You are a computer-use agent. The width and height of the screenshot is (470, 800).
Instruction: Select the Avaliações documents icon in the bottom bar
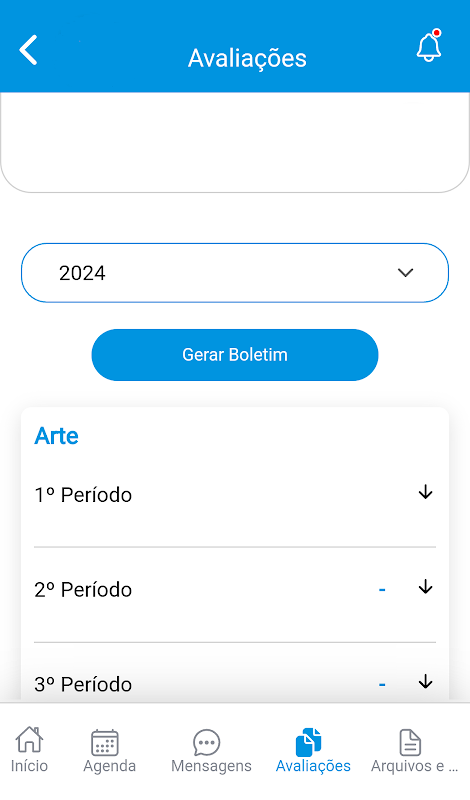point(309,742)
